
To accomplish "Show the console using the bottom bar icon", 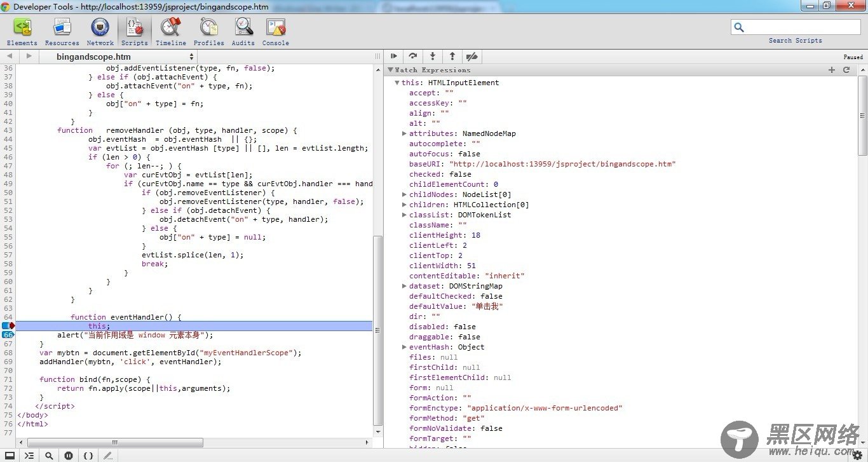I will pyautogui.click(x=29, y=456).
